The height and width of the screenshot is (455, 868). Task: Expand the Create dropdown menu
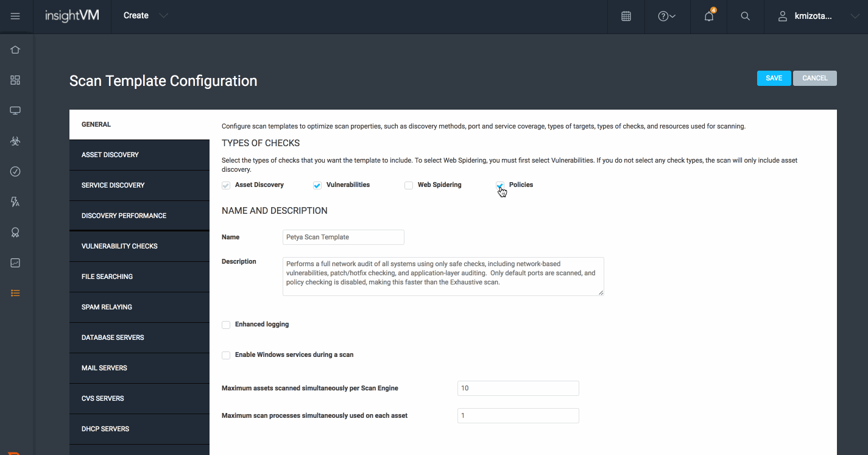pyautogui.click(x=146, y=16)
